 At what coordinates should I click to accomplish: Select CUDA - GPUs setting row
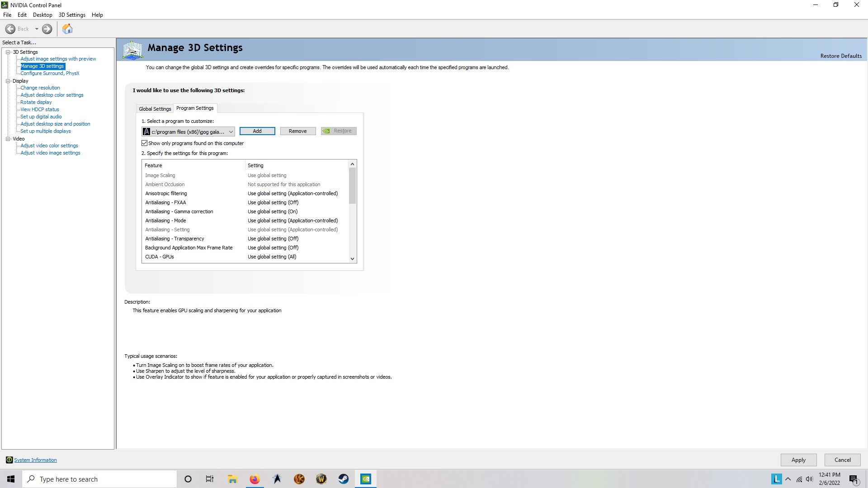tap(245, 257)
